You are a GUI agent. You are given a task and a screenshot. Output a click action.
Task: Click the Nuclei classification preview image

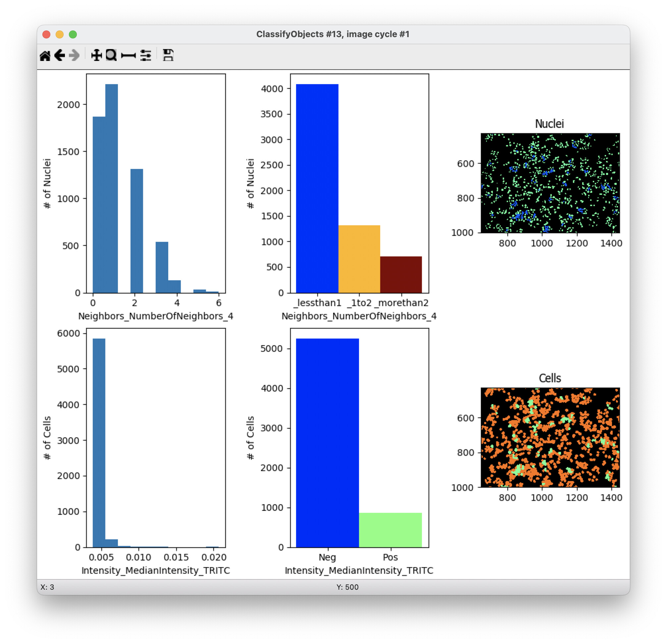tap(551, 183)
